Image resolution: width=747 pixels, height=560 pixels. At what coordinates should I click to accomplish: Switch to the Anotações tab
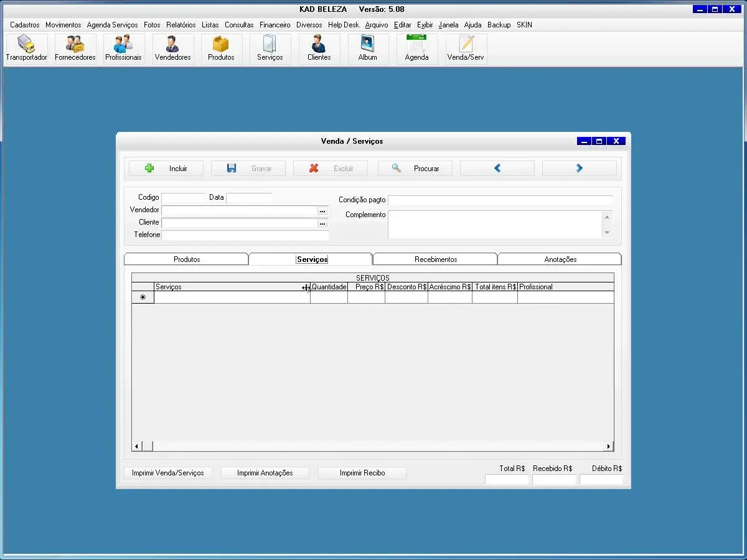coord(560,259)
